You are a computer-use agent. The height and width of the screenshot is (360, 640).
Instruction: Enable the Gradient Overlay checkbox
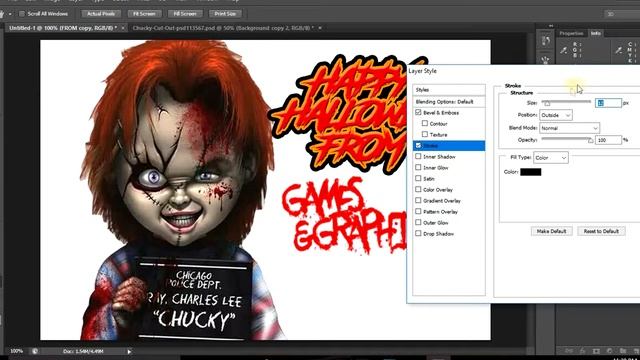tap(418, 200)
